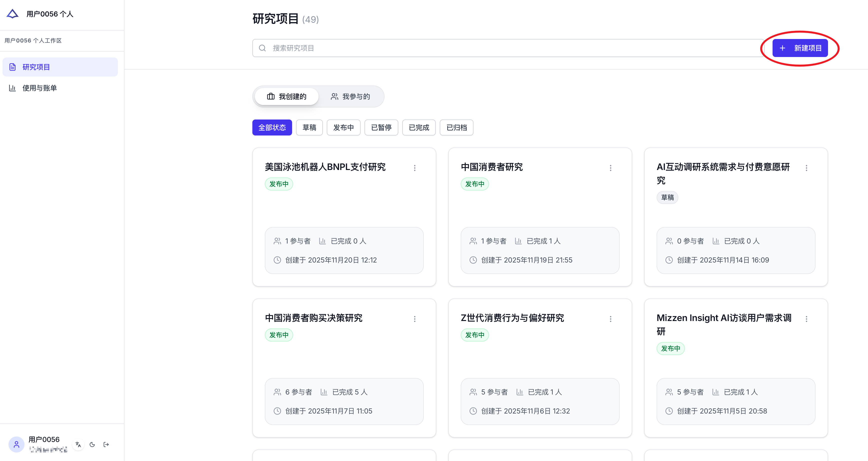The image size is (868, 461).
Task: Click 发布中 badge on Z世代消费行为与偏好研究
Action: click(x=474, y=335)
